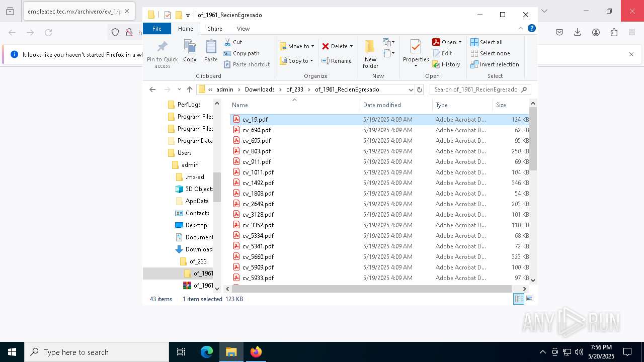
Task: Sort by the Name column header
Action: click(294, 105)
